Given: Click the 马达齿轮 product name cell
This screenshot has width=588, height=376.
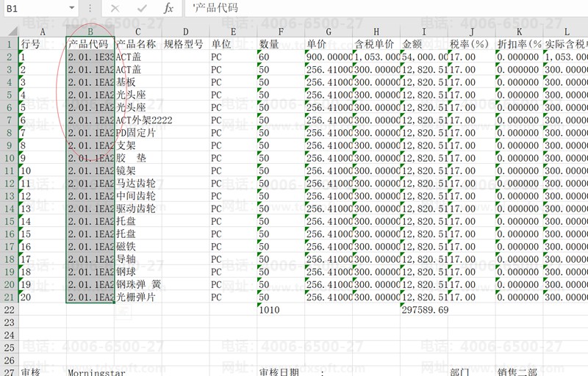Looking at the screenshot, I should (137, 184).
